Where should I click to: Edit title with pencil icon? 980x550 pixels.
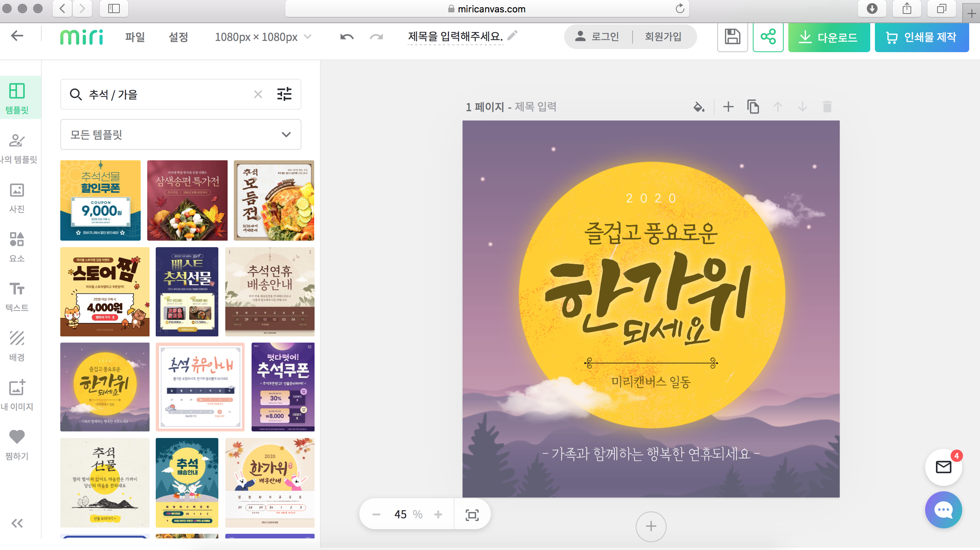click(512, 36)
